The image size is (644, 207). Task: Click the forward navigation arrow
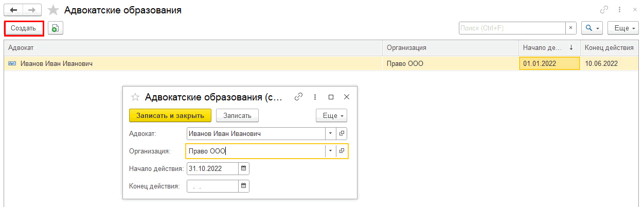click(x=32, y=10)
